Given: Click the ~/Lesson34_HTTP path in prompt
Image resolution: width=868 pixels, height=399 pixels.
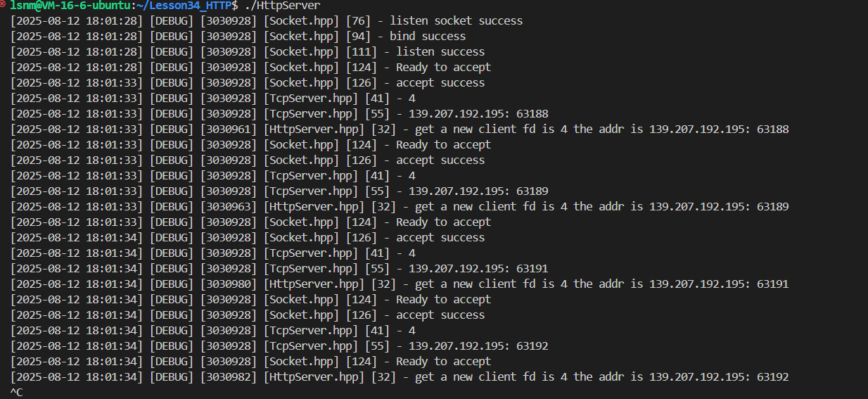Looking at the screenshot, I should (184, 6).
